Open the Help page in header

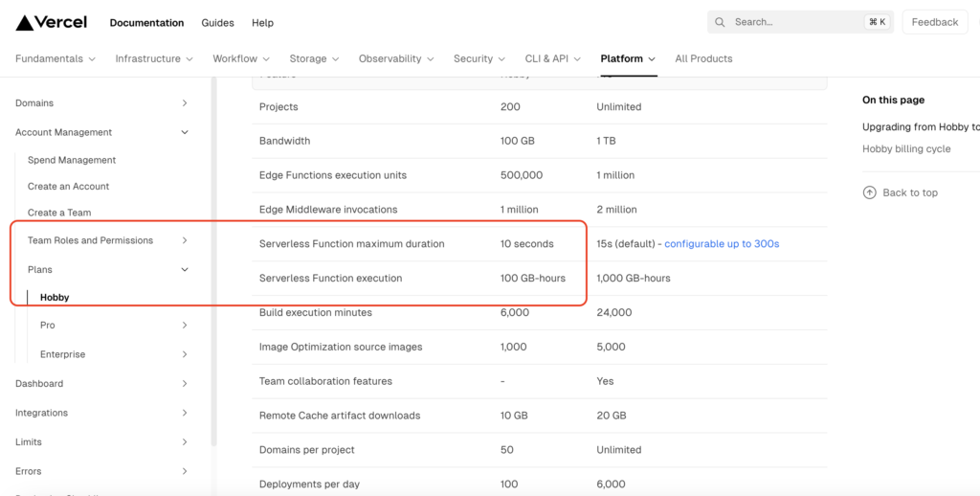pyautogui.click(x=262, y=22)
